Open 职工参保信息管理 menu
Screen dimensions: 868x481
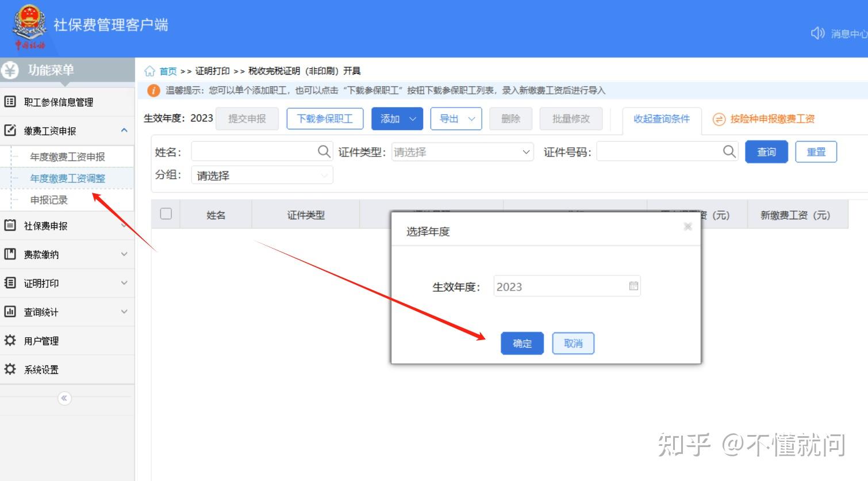(x=67, y=102)
